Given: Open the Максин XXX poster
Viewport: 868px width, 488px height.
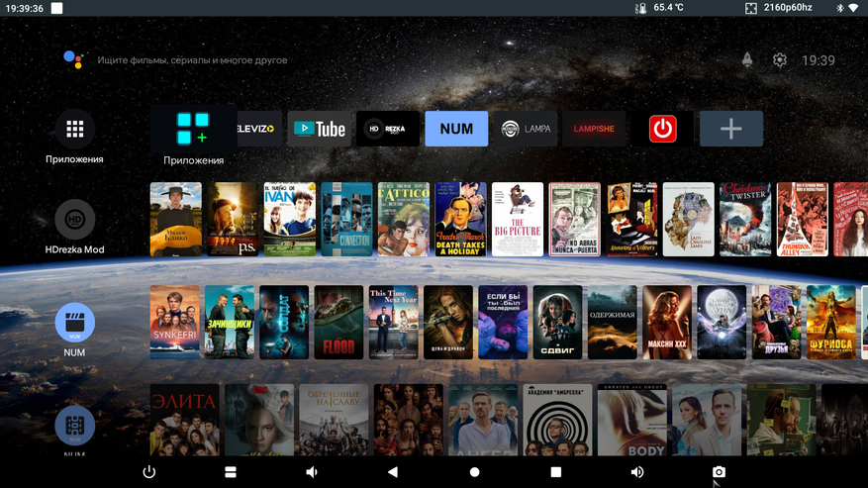Looking at the screenshot, I should point(668,323).
